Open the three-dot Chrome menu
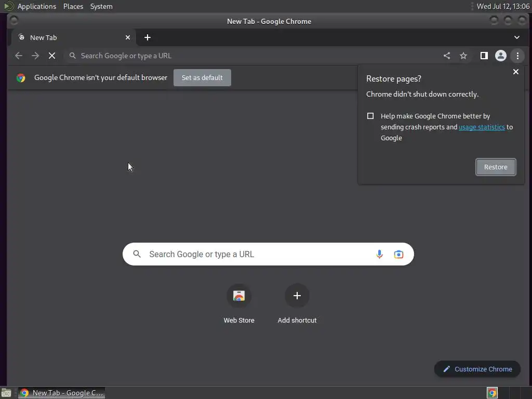Screen dimensions: 532x399 (x=518, y=56)
